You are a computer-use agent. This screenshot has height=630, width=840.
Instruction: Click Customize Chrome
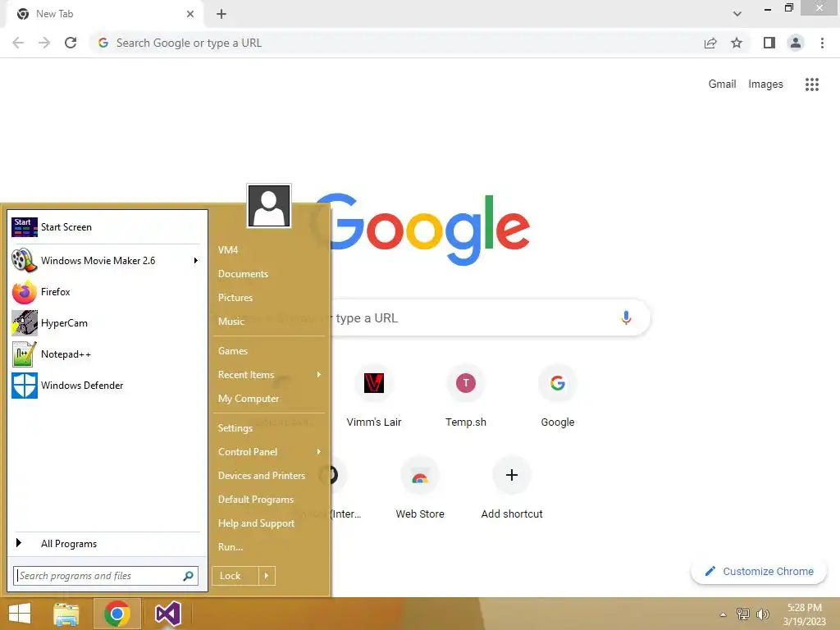tap(759, 571)
